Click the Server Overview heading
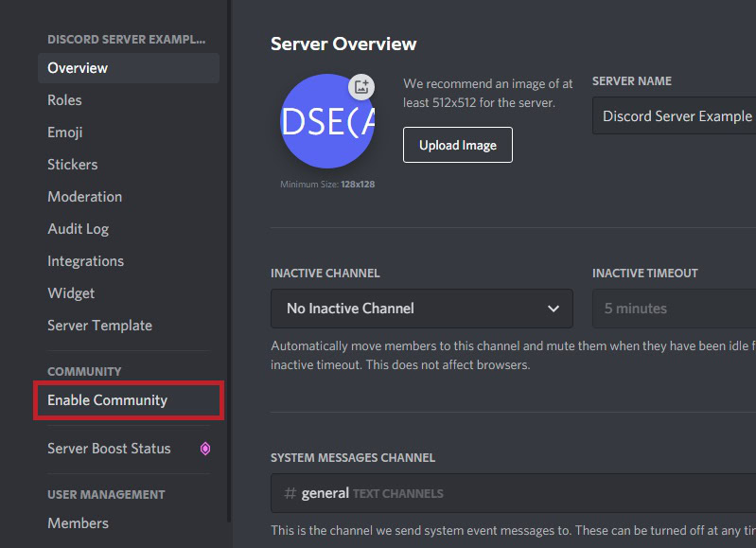 (343, 44)
